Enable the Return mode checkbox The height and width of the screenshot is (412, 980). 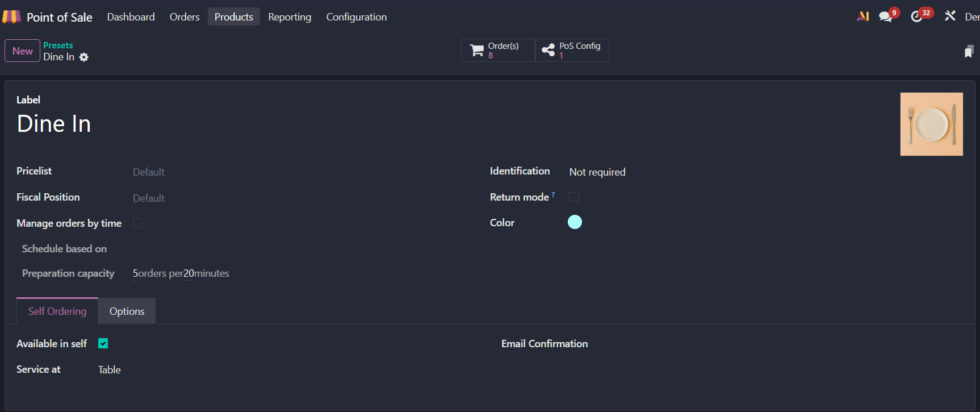tap(574, 197)
